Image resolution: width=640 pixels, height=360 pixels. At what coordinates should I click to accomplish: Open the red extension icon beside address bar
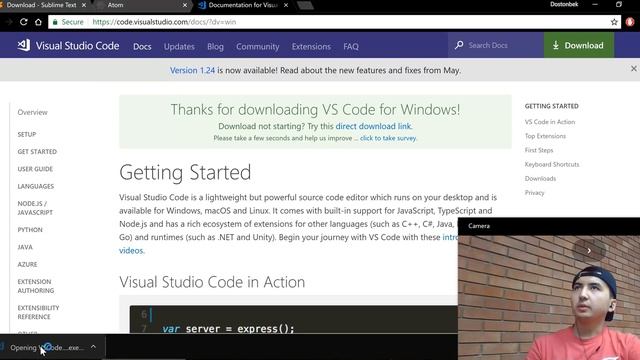click(630, 22)
